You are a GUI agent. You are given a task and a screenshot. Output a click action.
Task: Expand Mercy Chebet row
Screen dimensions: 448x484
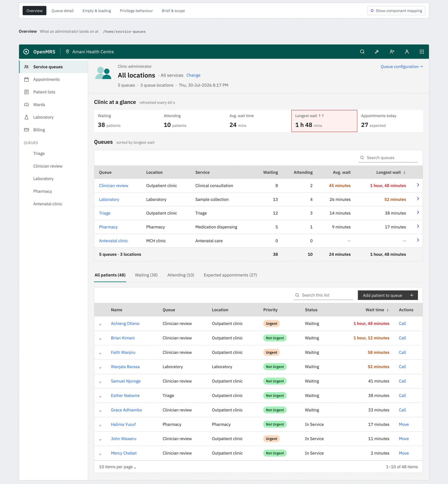pyautogui.click(x=100, y=454)
